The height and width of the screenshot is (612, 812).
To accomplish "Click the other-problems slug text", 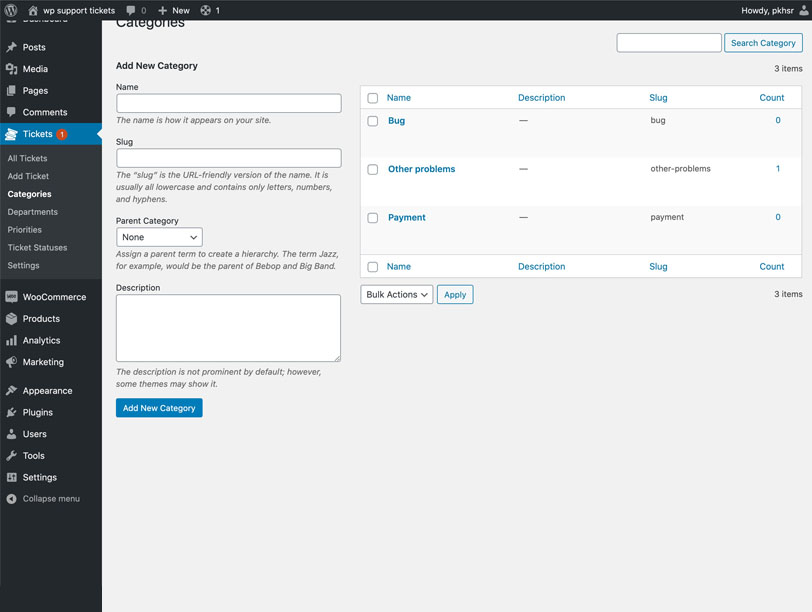I will (x=680, y=169).
